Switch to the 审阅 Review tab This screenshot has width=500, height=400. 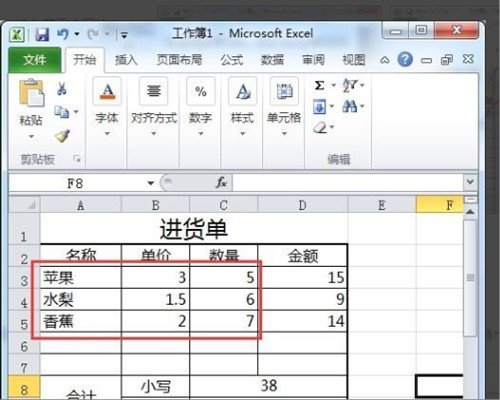(313, 60)
